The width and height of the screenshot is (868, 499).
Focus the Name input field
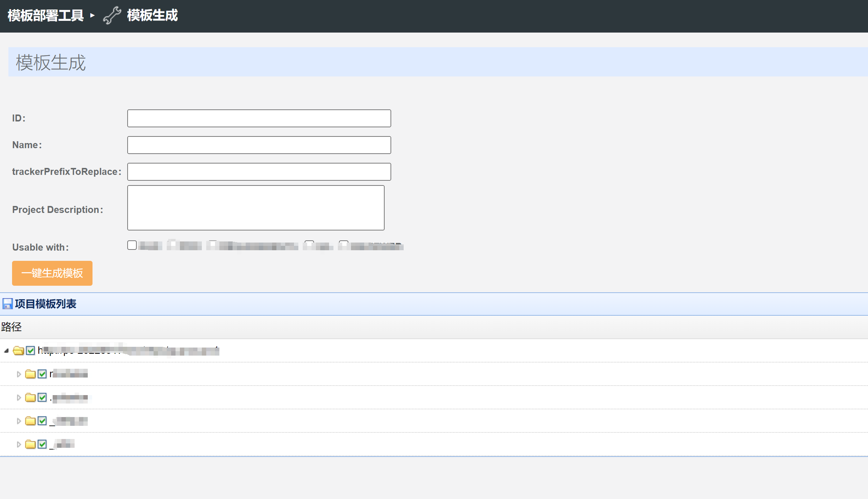point(259,145)
